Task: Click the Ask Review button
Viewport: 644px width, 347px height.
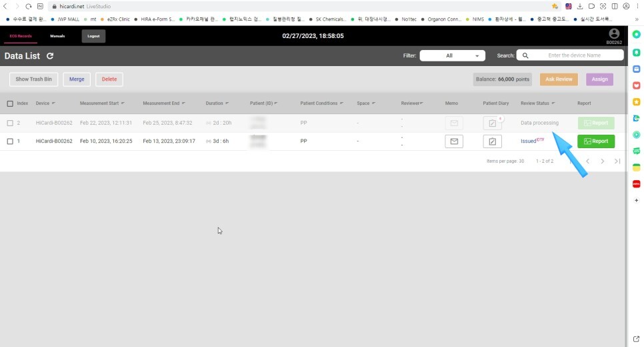Action: (x=559, y=79)
